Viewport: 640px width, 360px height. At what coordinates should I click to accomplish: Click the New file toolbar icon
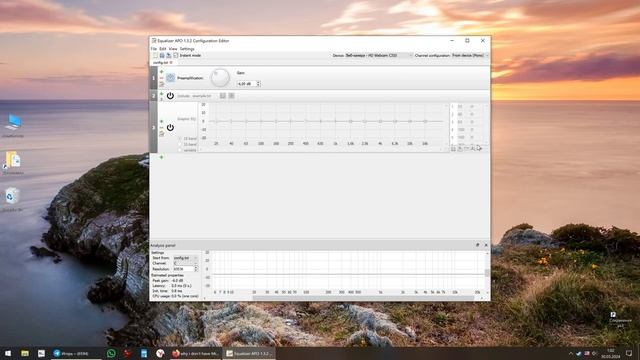[155, 55]
